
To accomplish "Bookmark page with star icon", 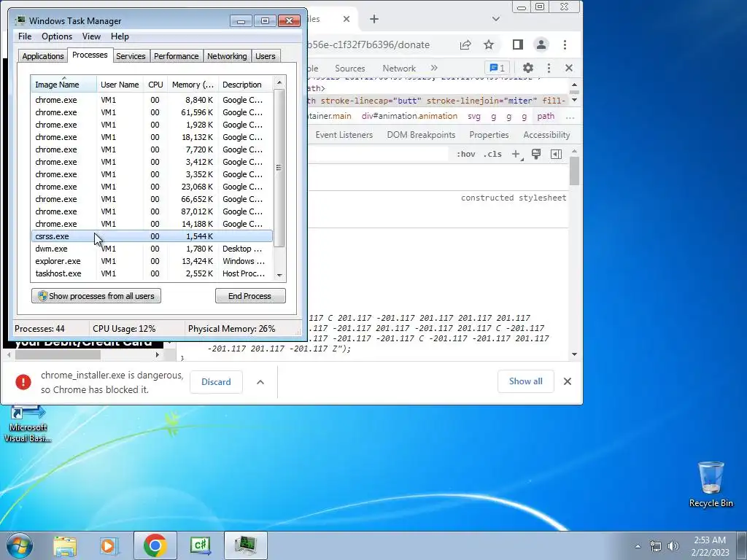I will pyautogui.click(x=489, y=44).
